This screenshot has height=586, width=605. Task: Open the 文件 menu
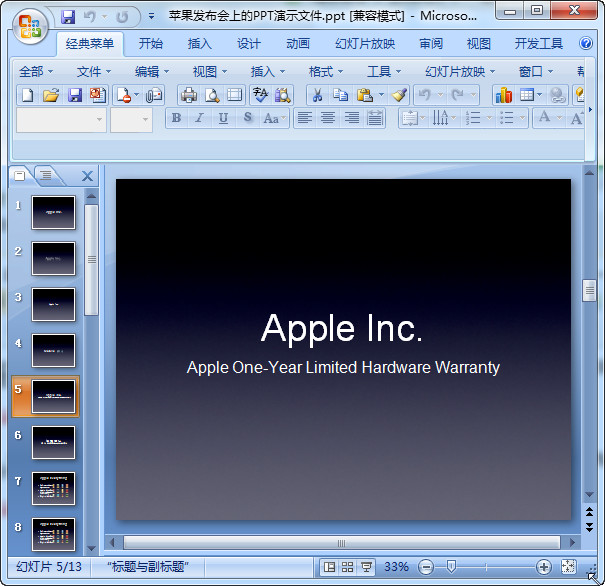coord(94,72)
